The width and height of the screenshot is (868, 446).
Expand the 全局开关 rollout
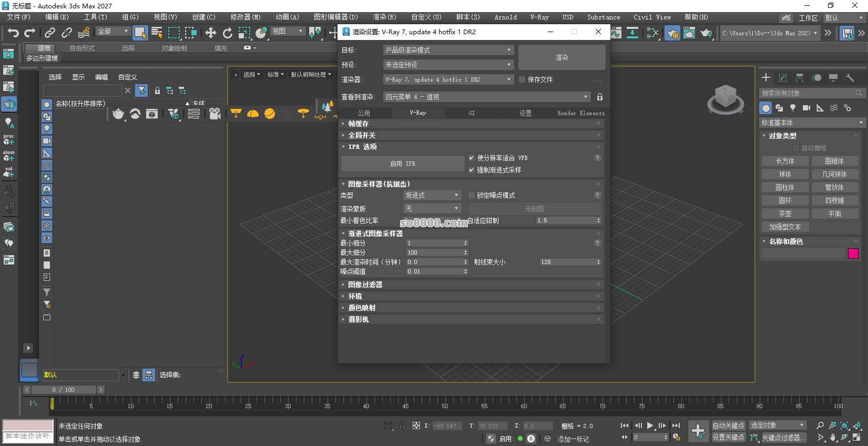click(471, 135)
